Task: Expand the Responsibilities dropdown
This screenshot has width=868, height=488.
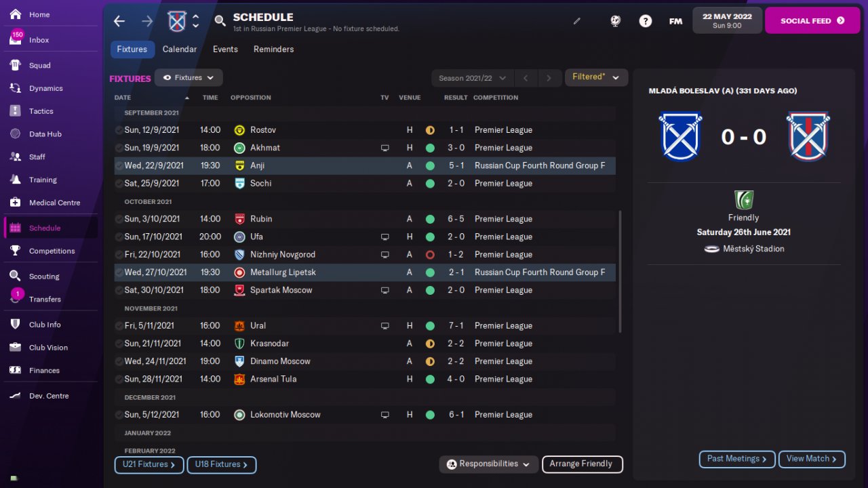Action: pyautogui.click(x=488, y=464)
